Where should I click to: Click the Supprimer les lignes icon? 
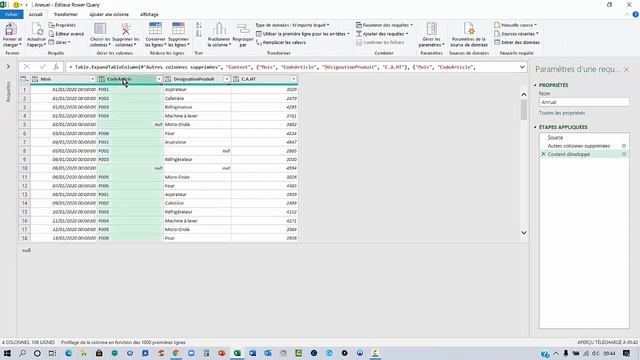178,29
